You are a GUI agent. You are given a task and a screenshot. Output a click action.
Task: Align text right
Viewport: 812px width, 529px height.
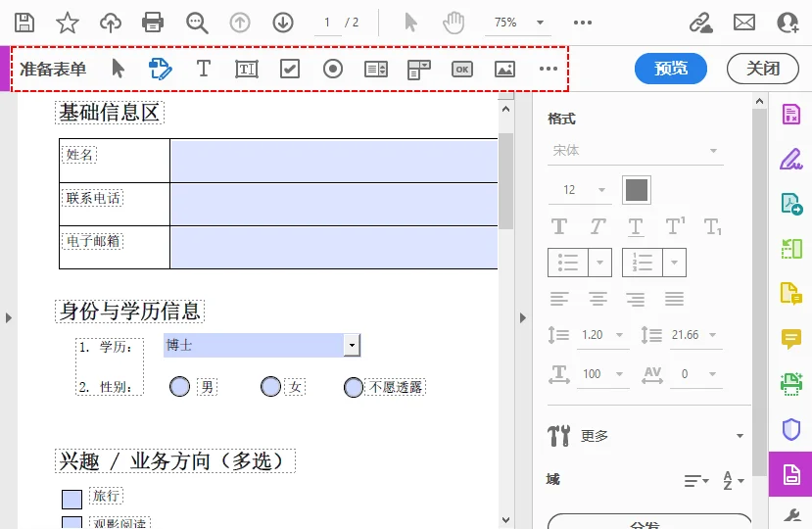(x=636, y=299)
